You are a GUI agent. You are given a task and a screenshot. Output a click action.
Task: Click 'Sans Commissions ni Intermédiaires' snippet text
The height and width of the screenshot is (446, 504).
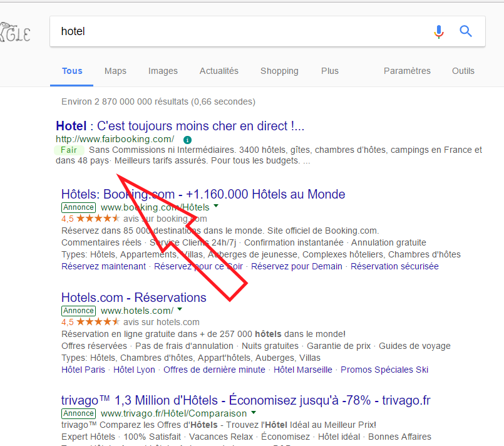[x=162, y=150]
